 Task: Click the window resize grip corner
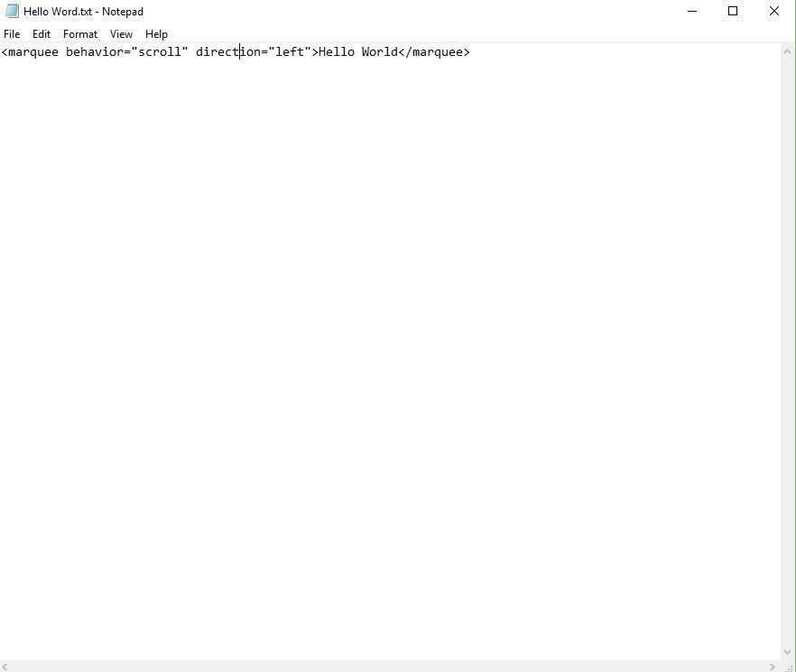[x=788, y=667]
